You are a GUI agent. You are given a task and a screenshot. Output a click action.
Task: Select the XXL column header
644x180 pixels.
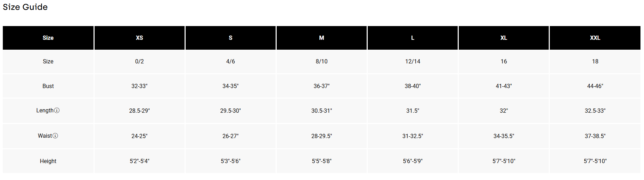[595, 38]
